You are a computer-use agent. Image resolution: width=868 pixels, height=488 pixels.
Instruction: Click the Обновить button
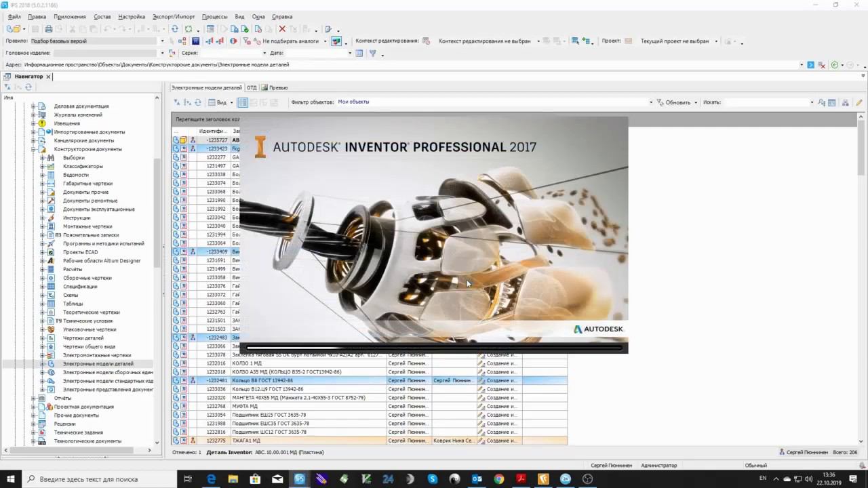673,102
